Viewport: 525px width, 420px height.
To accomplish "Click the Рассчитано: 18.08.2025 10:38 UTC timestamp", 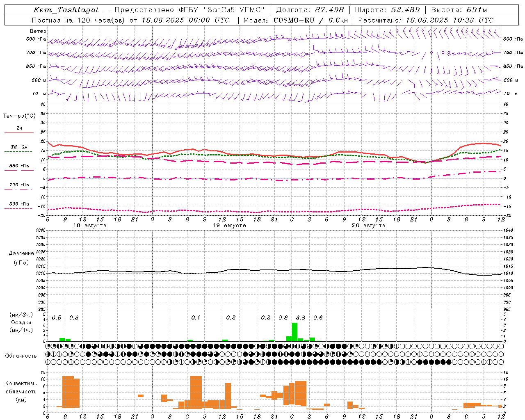I will pyautogui.click(x=426, y=20).
